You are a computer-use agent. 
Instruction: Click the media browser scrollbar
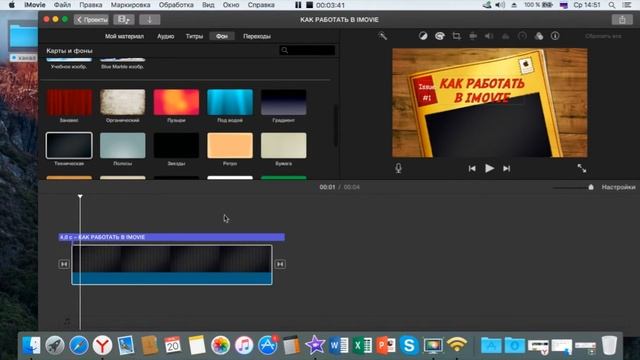coord(336,126)
